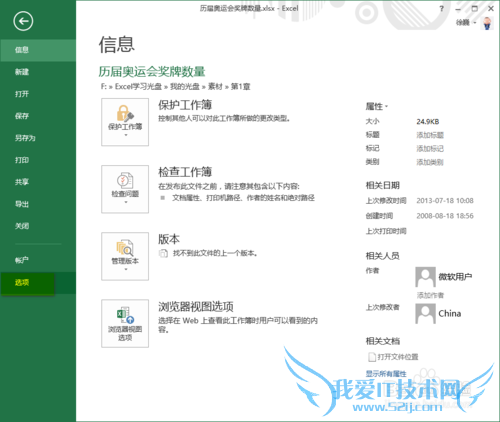
Task: Click 添加类别 to add a category
Action: coord(430,162)
